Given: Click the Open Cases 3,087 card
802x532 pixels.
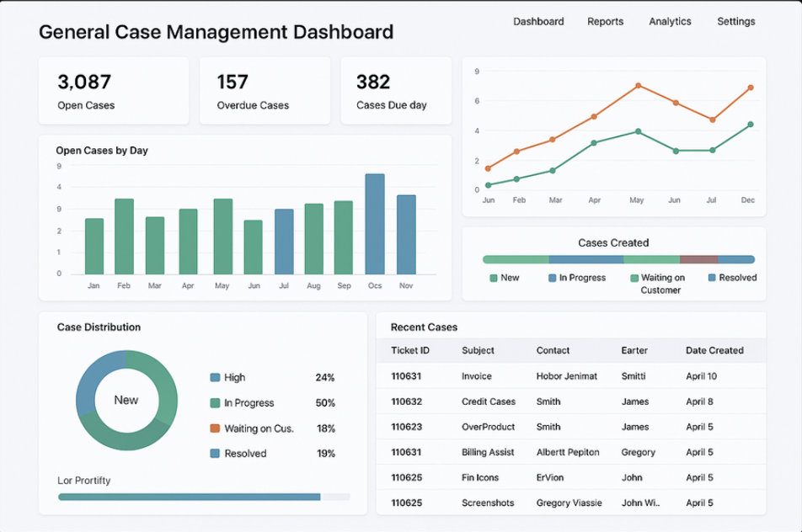Looking at the screenshot, I should (x=114, y=91).
